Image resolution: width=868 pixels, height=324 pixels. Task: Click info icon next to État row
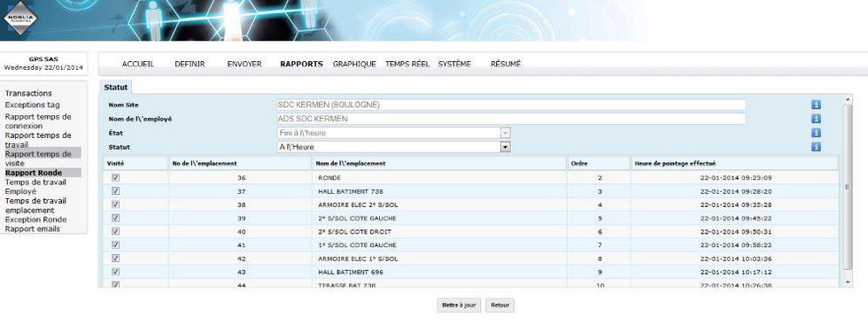pyautogui.click(x=816, y=134)
